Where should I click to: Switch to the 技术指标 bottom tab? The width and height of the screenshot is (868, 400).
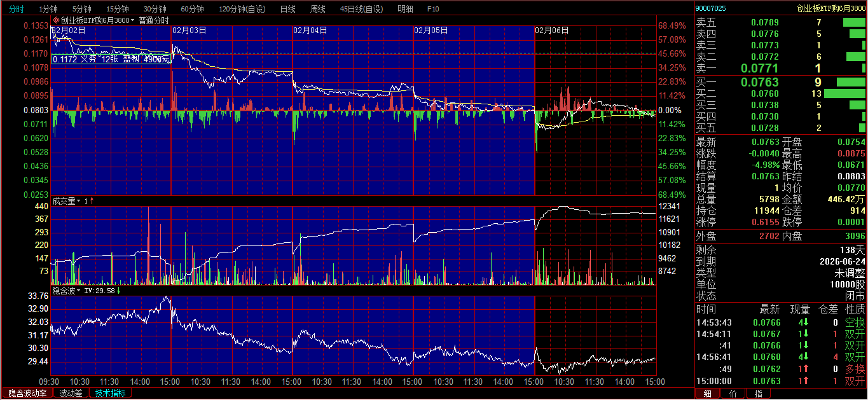click(110, 393)
